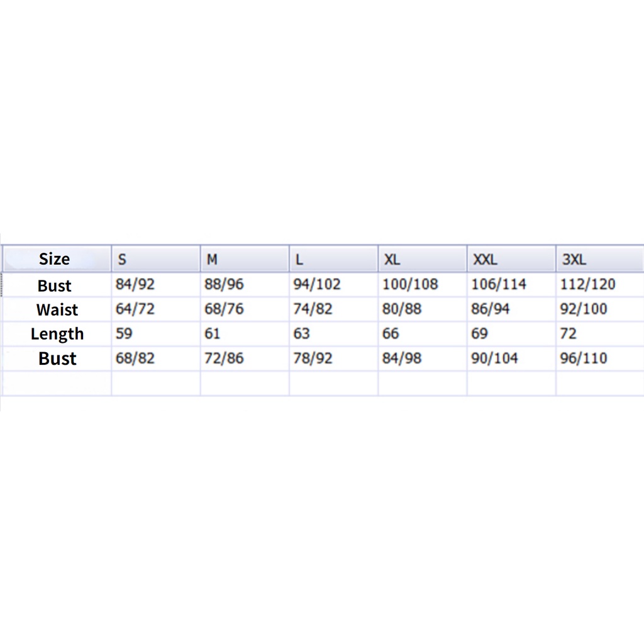The image size is (644, 644).
Task: Click the Length row label
Action: (x=57, y=334)
